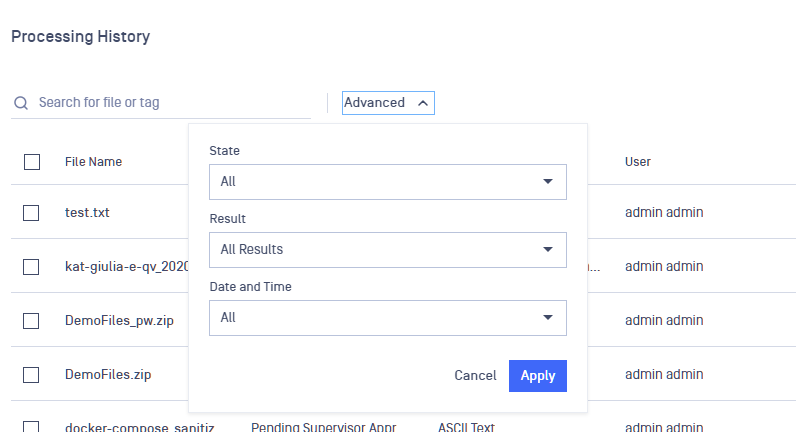Open the test.txt file entry
Screen dimensions: 796x432
click(87, 213)
